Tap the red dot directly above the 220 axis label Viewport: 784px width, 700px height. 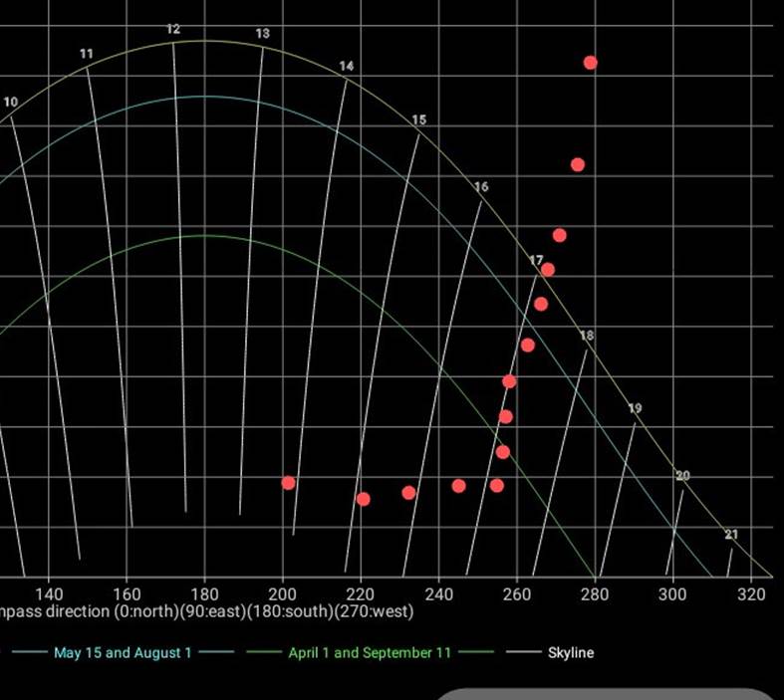[364, 499]
